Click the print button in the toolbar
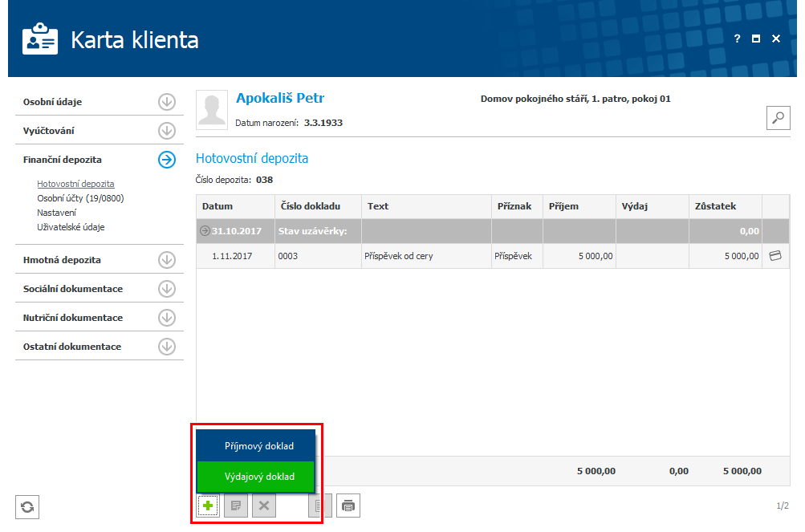This screenshot has height=532, width=805. [x=348, y=506]
